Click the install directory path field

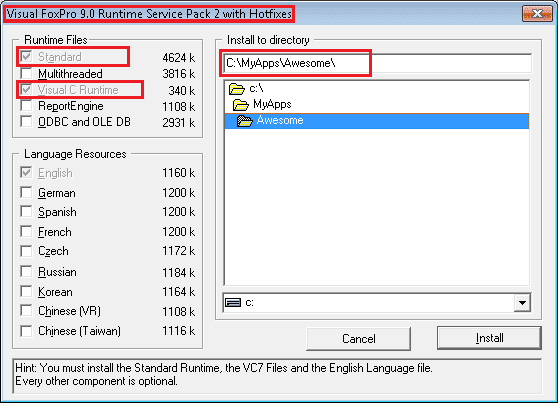377,63
